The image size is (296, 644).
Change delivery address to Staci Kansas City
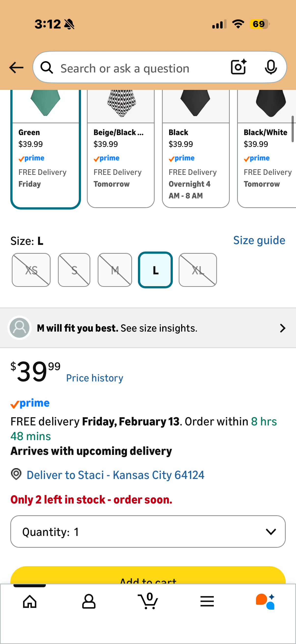click(x=115, y=475)
